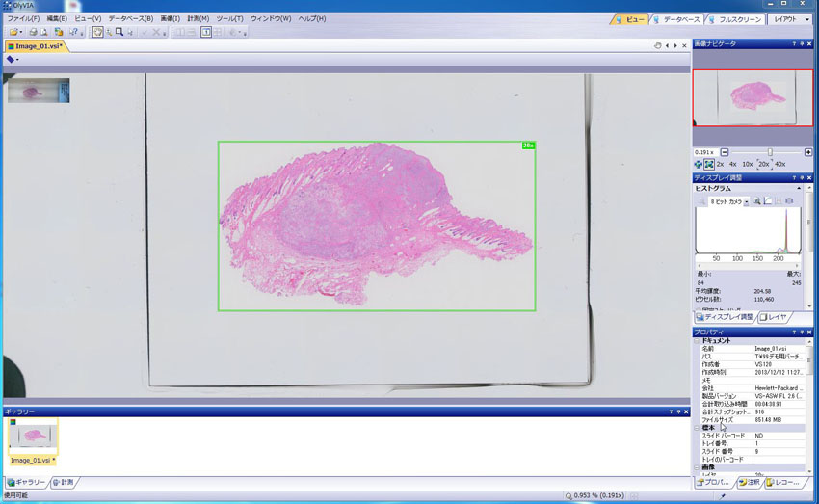The height and width of the screenshot is (504, 819).
Task: Select the pan hand tool
Action: coord(98,32)
